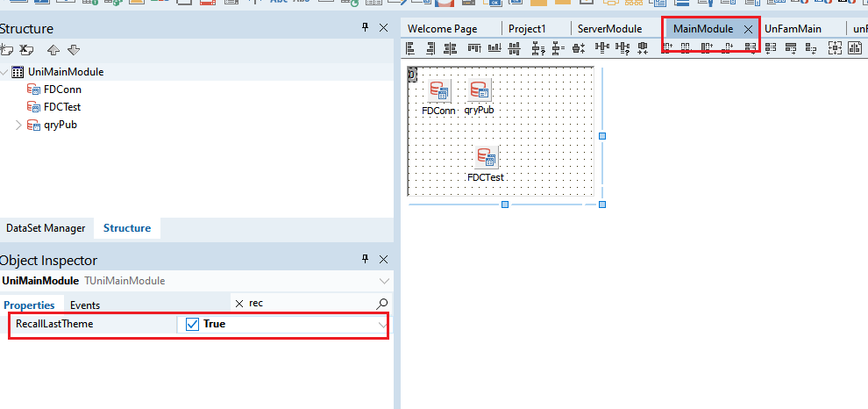
Task: Select the qryPub component on the designer
Action: pyautogui.click(x=480, y=90)
